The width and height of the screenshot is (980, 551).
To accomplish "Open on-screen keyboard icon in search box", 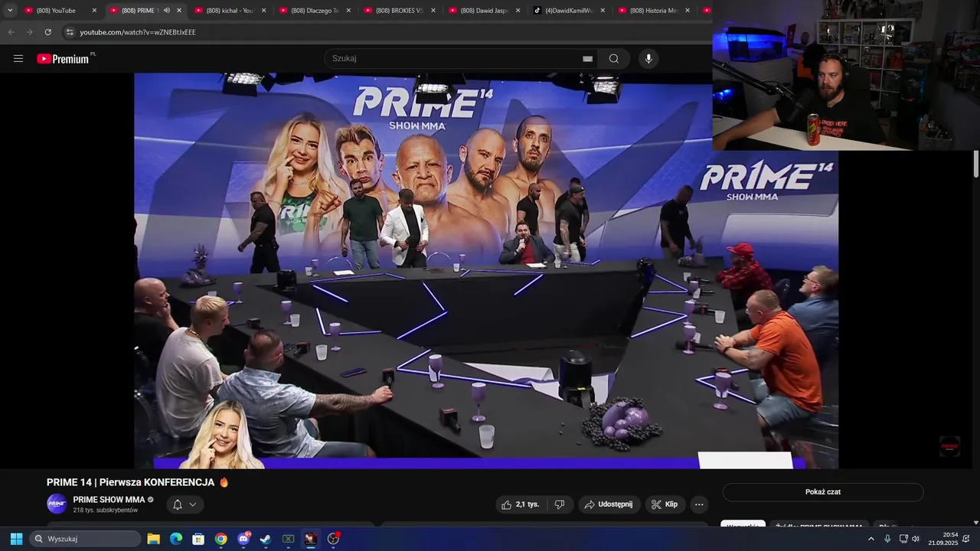I will [x=587, y=59].
